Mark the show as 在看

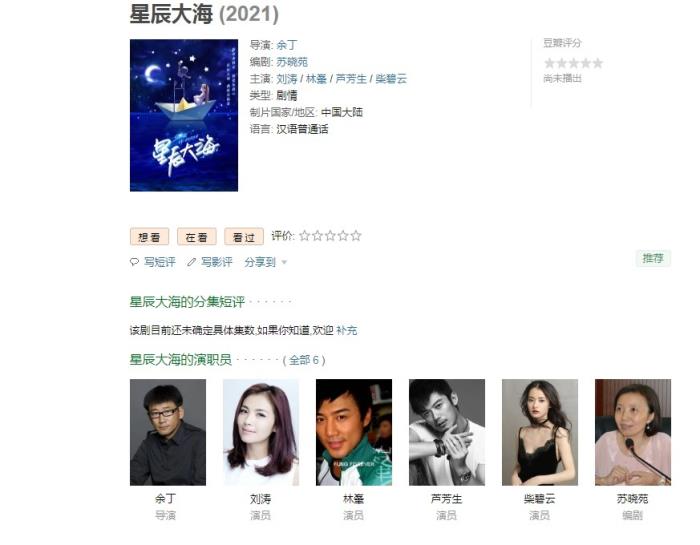(x=197, y=237)
